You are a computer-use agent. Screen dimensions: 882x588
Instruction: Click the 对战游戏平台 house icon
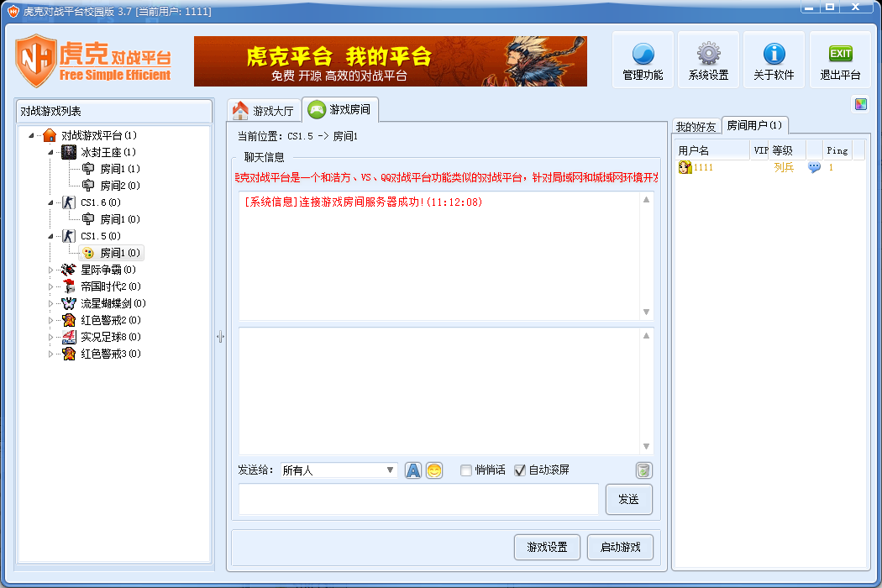tap(50, 135)
